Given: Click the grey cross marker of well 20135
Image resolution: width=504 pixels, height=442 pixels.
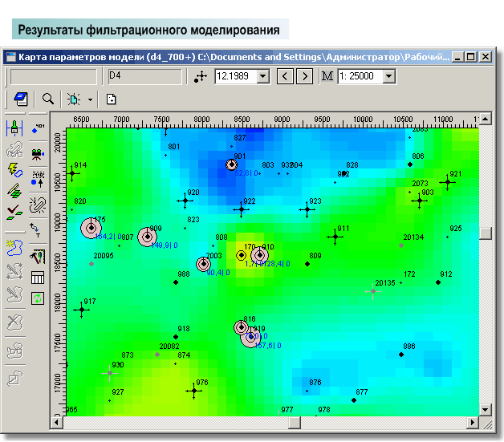Looking at the screenshot, I should point(373,291).
